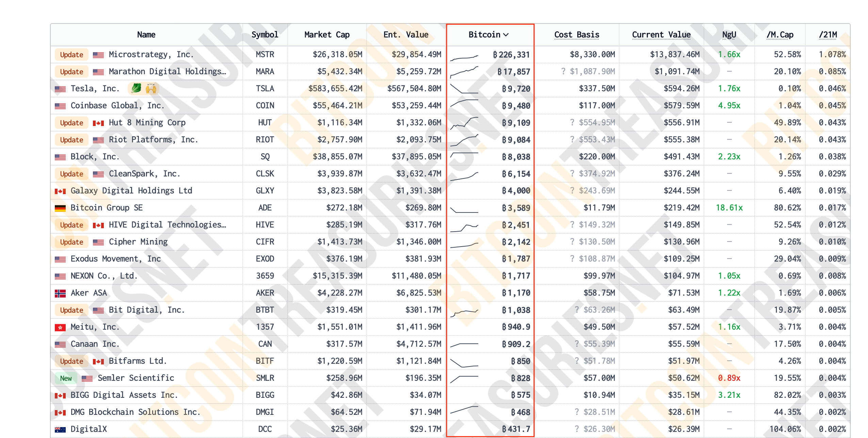Viewport: 868px width, 438px height.
Task: Click the US flag beside Exodus Movement
Action: [x=60, y=259]
